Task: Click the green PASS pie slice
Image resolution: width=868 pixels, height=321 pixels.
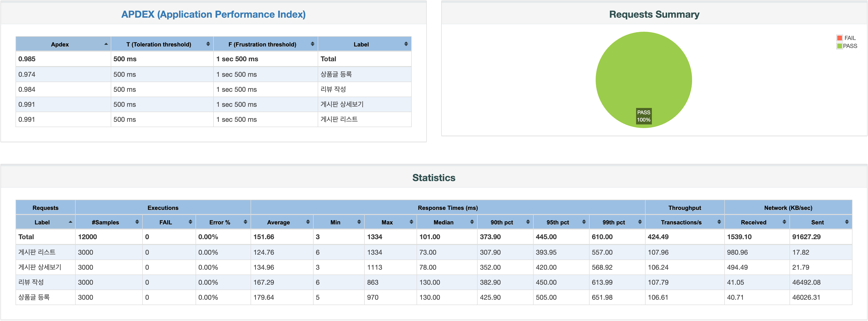Action: 643,74
